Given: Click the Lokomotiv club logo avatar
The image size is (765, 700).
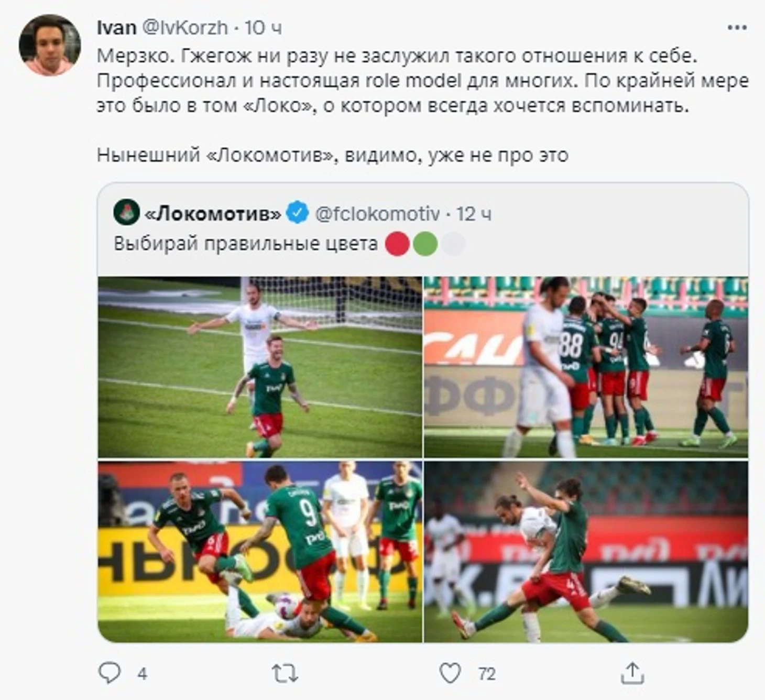Looking at the screenshot, I should 126,212.
